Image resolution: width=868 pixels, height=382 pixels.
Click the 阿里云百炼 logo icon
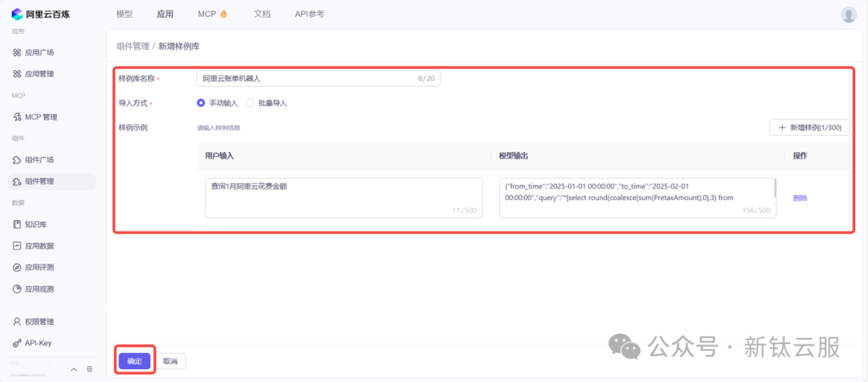17,14
